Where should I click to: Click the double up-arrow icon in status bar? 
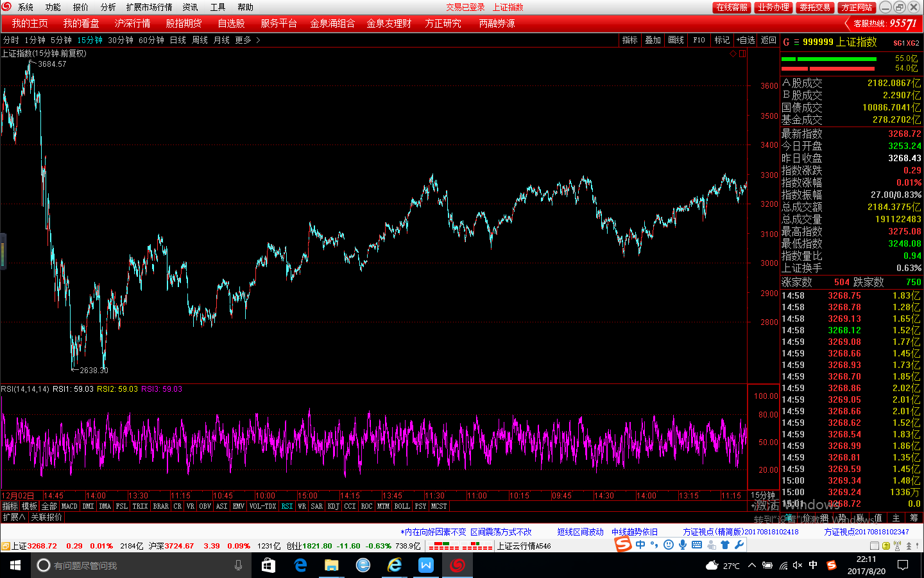(x=909, y=546)
